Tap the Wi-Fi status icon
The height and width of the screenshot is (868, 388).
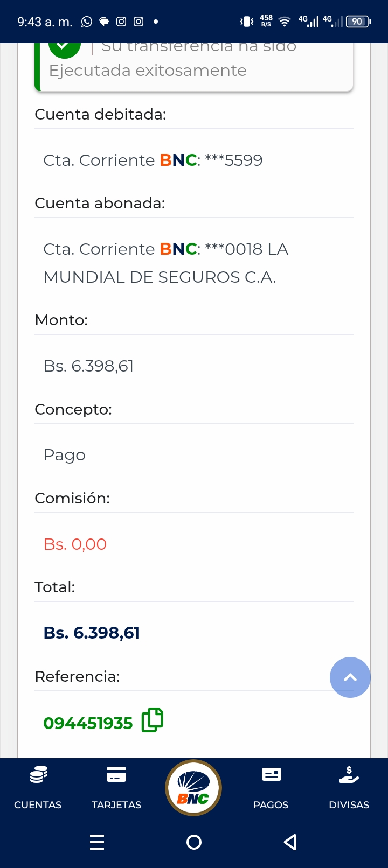click(x=285, y=22)
